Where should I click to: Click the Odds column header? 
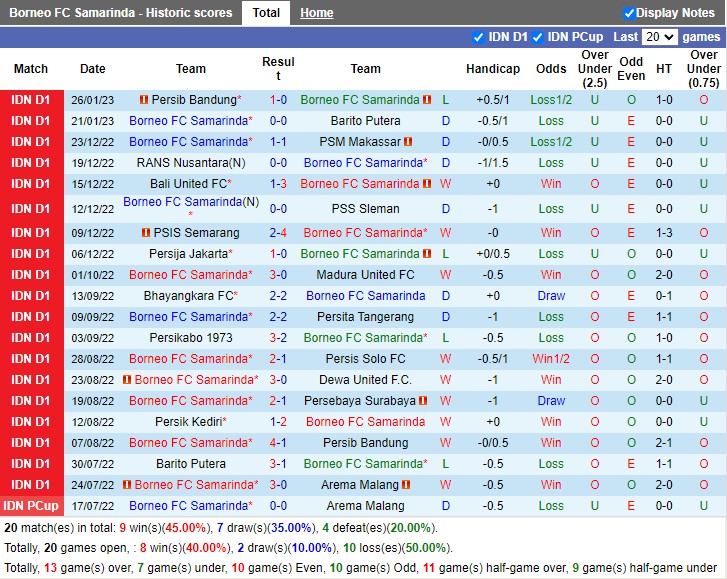click(x=551, y=69)
